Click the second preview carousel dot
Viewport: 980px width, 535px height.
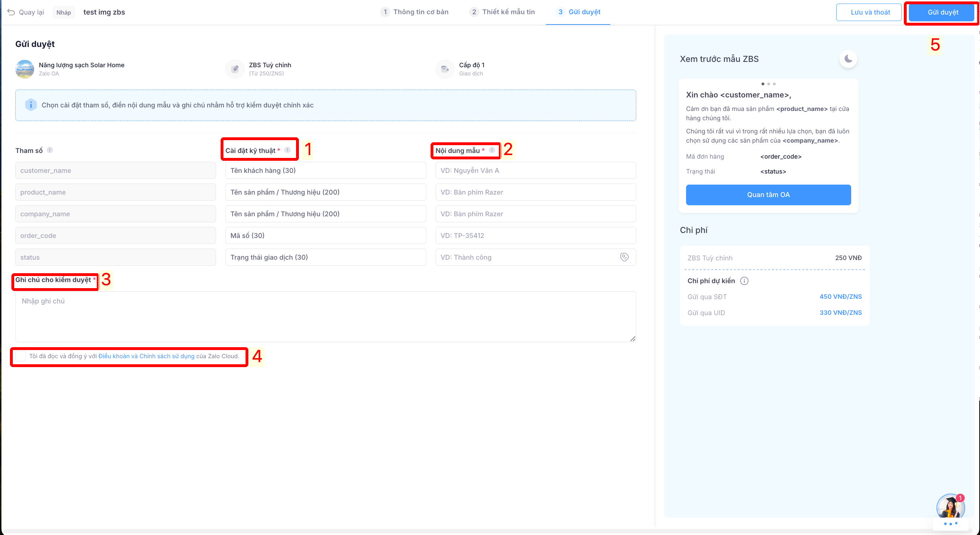pyautogui.click(x=769, y=84)
